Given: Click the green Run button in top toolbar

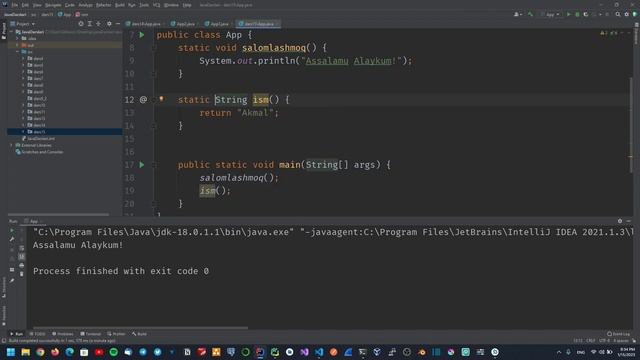Looking at the screenshot, I should tap(569, 14).
